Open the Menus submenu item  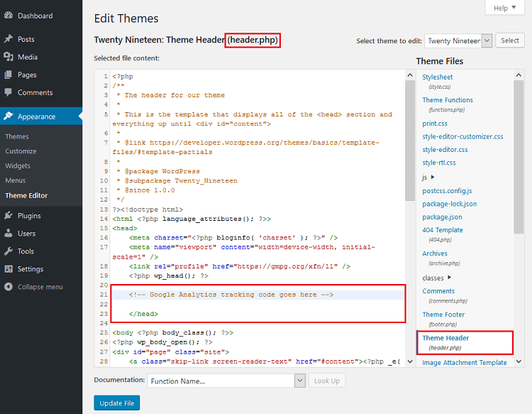tap(16, 180)
